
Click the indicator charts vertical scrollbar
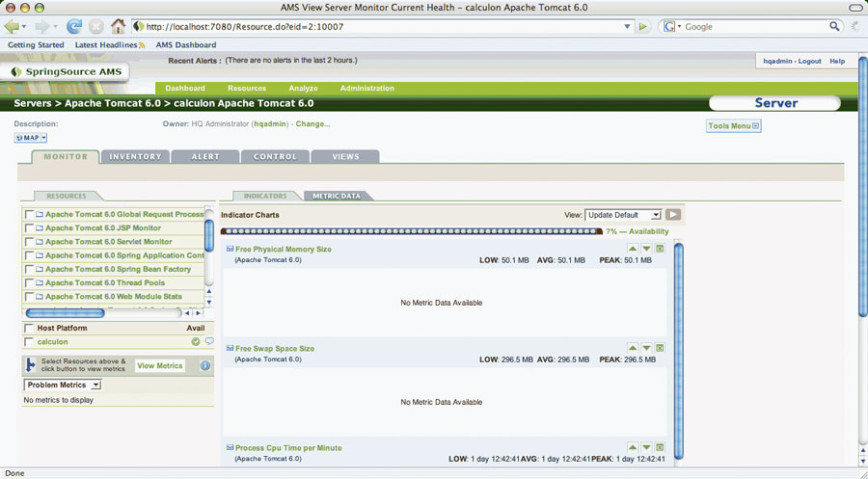point(679,351)
